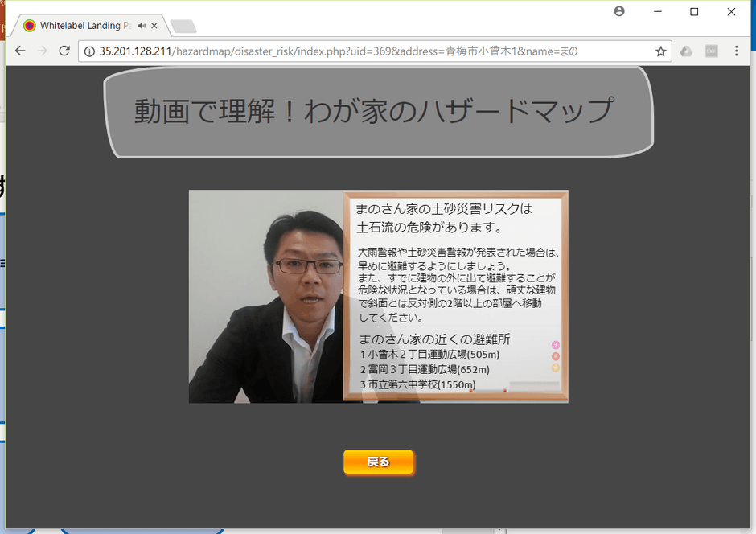This screenshot has height=534, width=756.
Task: Click the forward navigation arrow
Action: pos(42,51)
